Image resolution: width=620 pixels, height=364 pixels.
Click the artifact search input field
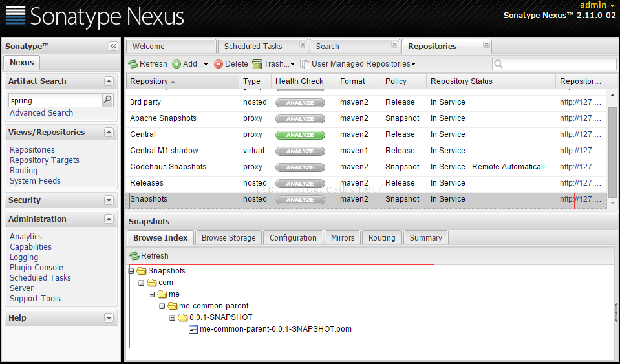(x=56, y=100)
